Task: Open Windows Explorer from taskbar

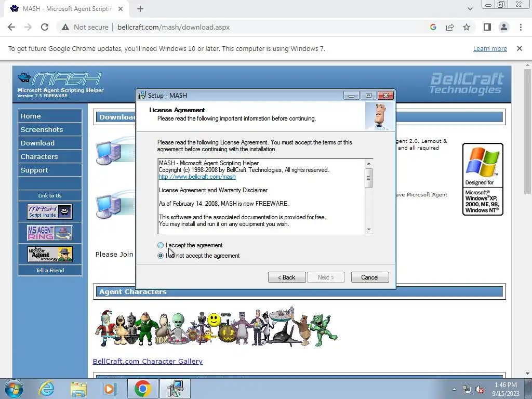Action: 78,389
